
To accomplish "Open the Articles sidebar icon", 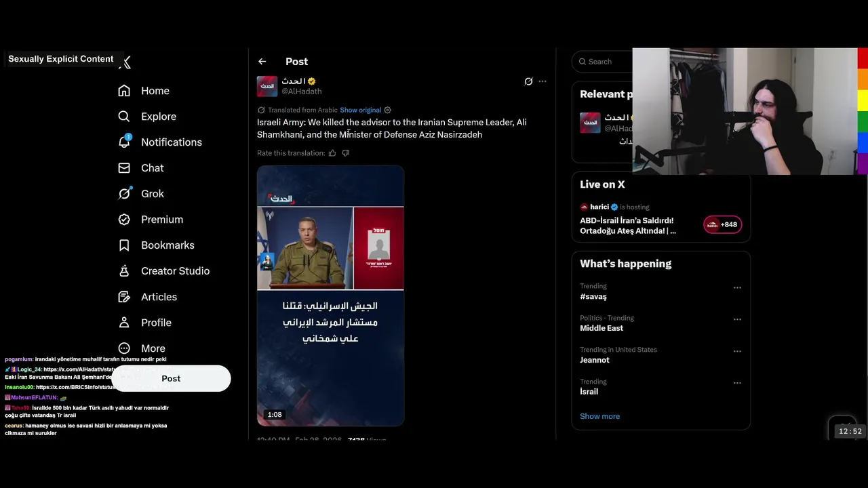I will click(x=124, y=297).
